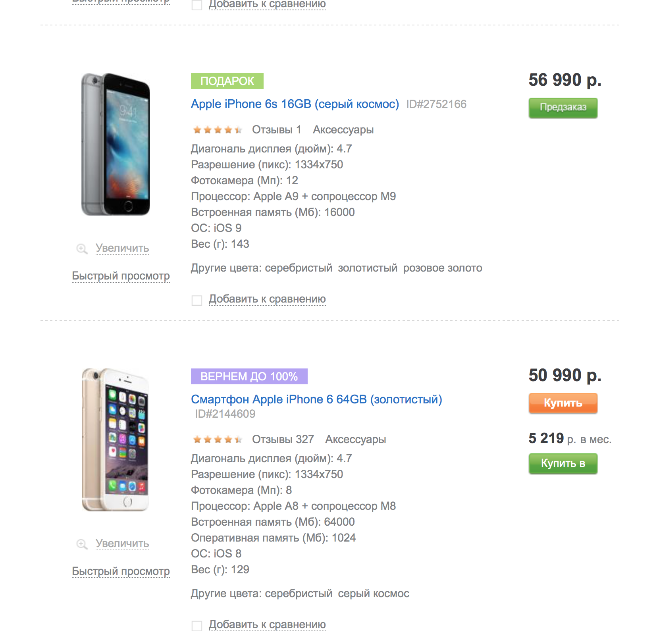Screen dimensions: 655x644
Task: Check the topmost partially visible compare checkbox
Action: coord(197,5)
